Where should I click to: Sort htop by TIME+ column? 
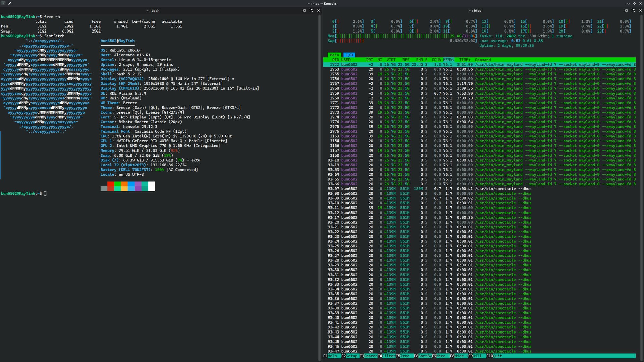click(465, 60)
